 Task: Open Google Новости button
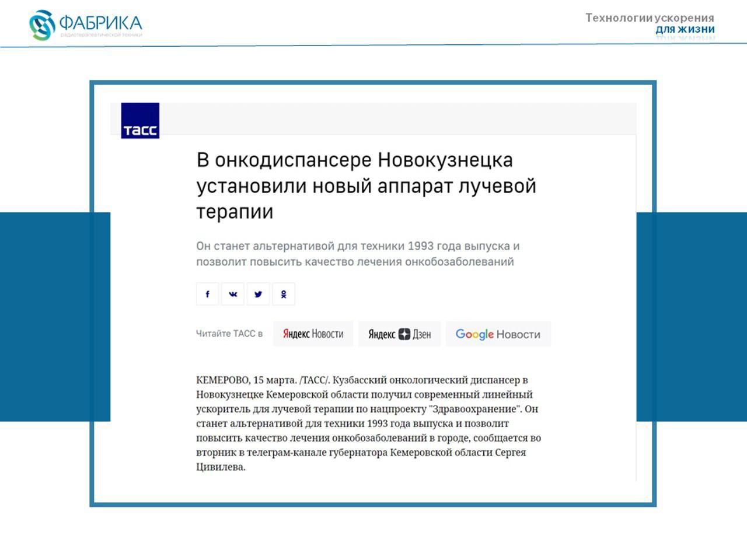[498, 334]
